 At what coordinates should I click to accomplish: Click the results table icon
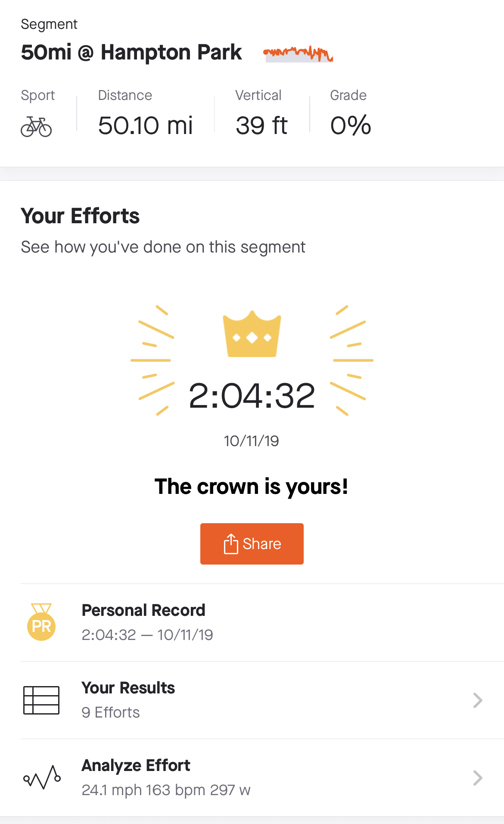coord(41,700)
